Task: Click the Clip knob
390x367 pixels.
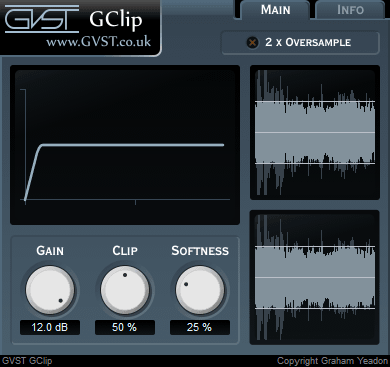Action: tap(125, 290)
